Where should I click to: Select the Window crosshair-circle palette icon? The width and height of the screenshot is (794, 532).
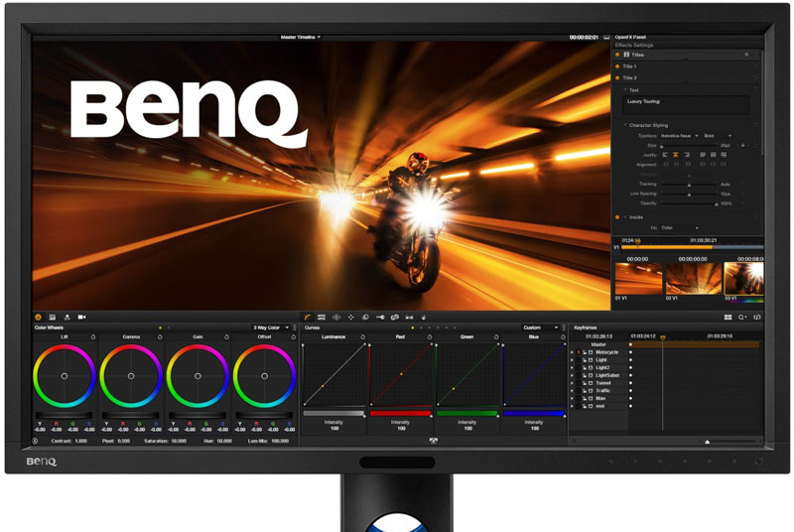click(x=335, y=318)
